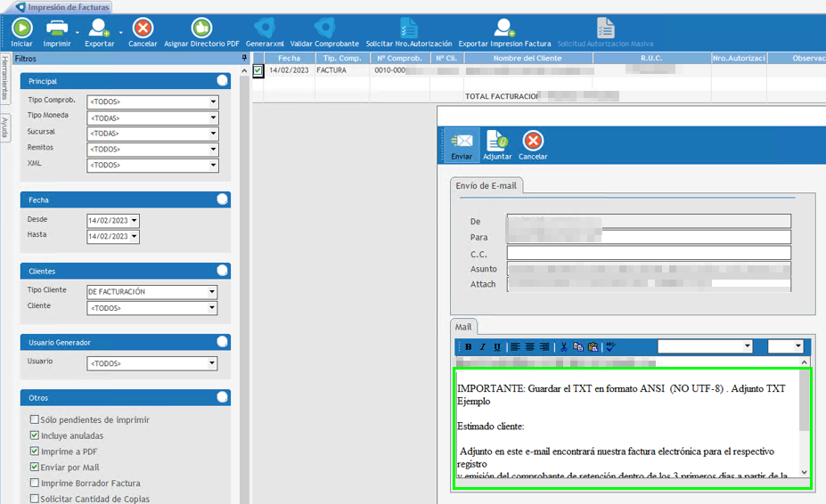This screenshot has height=504, width=826.
Task: Sort by the R.U.C. column header
Action: 651,58
